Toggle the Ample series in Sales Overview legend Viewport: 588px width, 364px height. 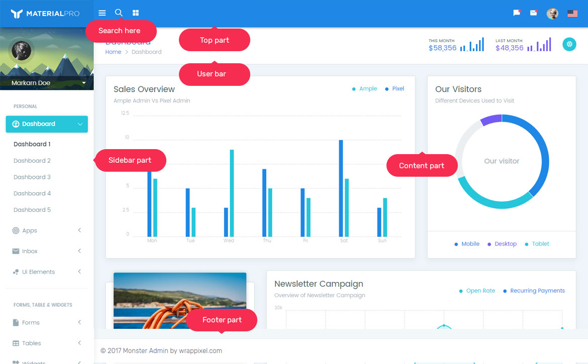[x=364, y=89]
